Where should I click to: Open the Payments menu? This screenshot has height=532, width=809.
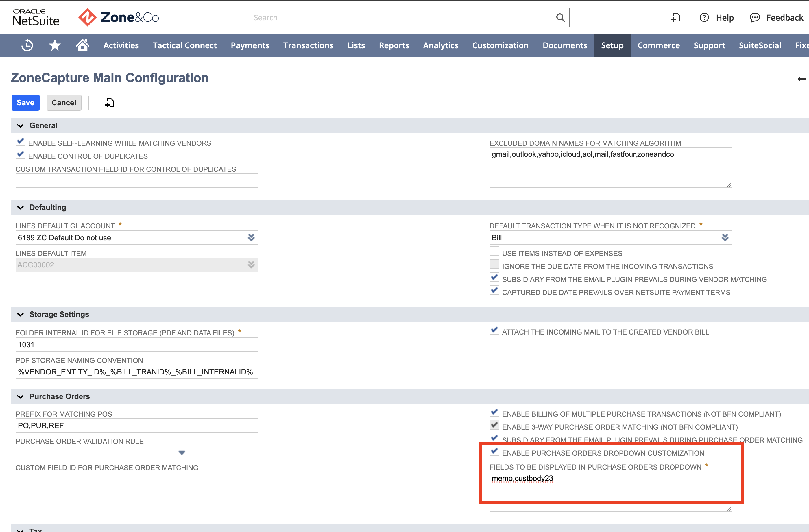click(x=250, y=45)
